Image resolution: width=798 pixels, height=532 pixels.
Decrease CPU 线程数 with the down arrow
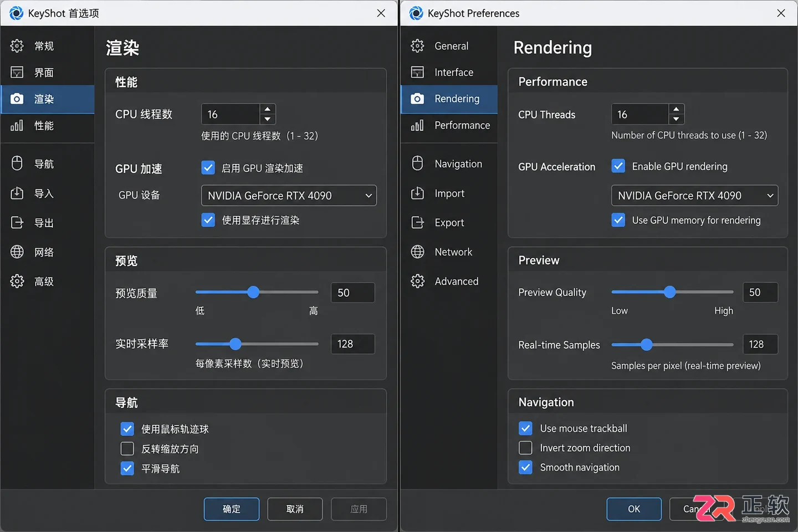tap(268, 119)
